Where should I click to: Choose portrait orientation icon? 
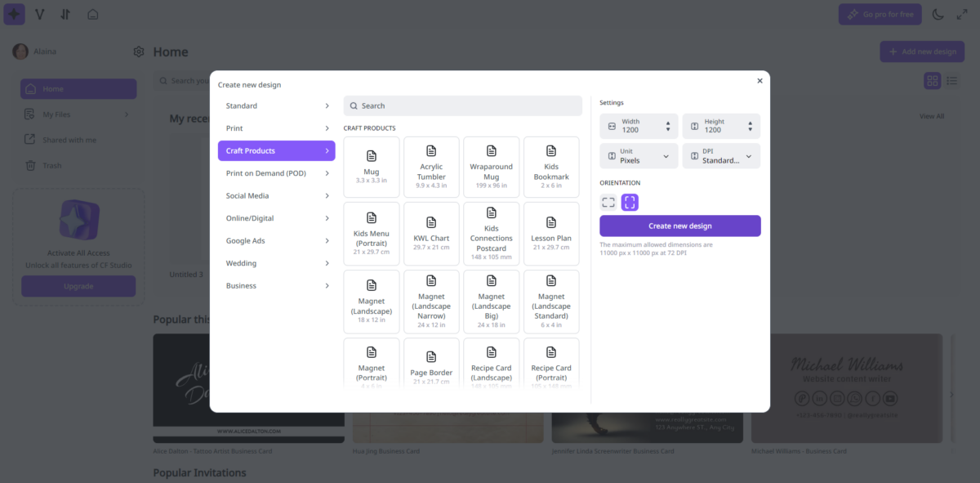(x=630, y=203)
